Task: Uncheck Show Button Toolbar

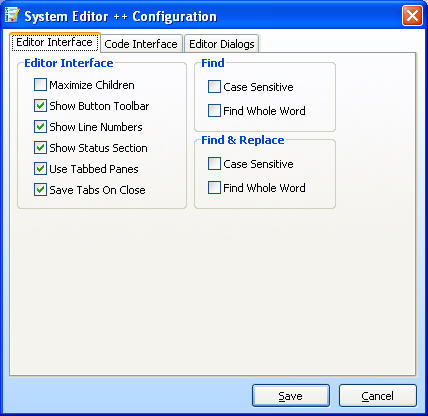Action: pyautogui.click(x=40, y=106)
